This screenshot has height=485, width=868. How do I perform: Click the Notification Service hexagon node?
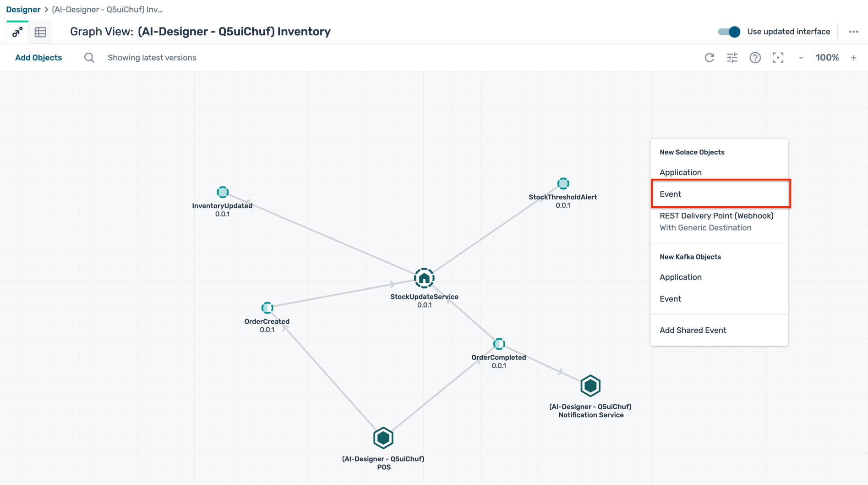(x=590, y=386)
